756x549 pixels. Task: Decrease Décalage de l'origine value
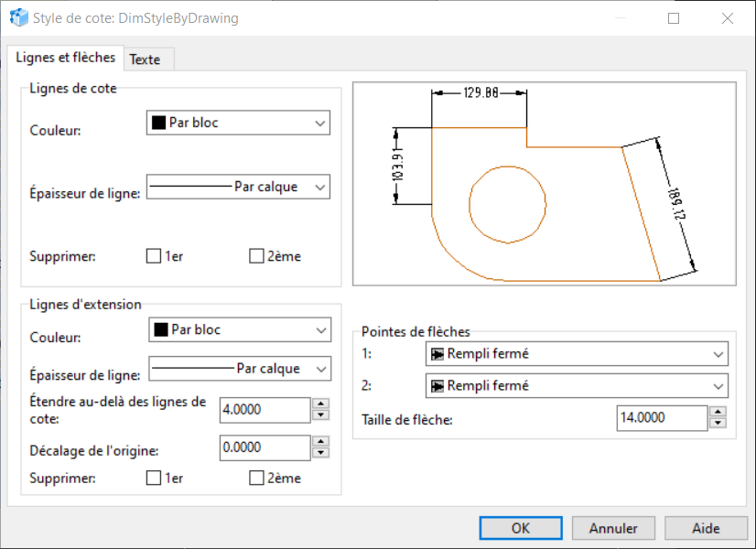(x=320, y=453)
